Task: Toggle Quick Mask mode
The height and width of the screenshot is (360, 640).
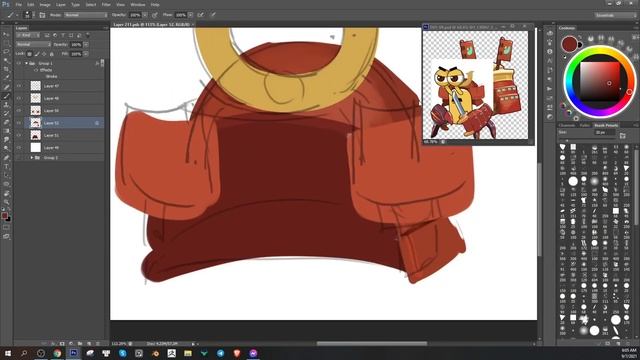Action: (x=6, y=227)
